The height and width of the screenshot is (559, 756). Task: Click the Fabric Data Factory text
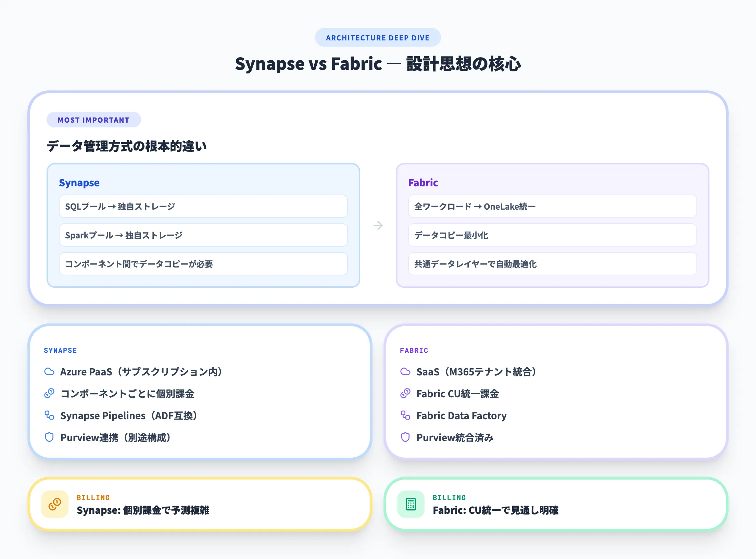[x=462, y=416]
